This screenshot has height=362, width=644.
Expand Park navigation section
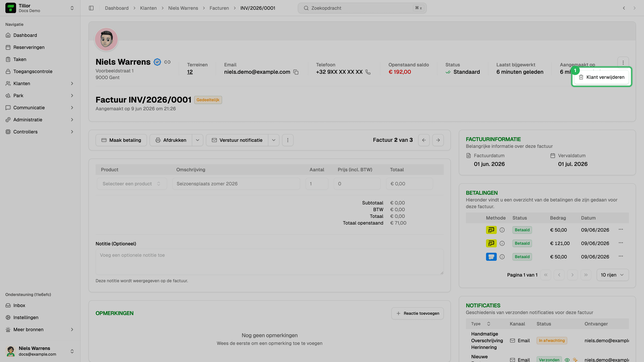40,95
